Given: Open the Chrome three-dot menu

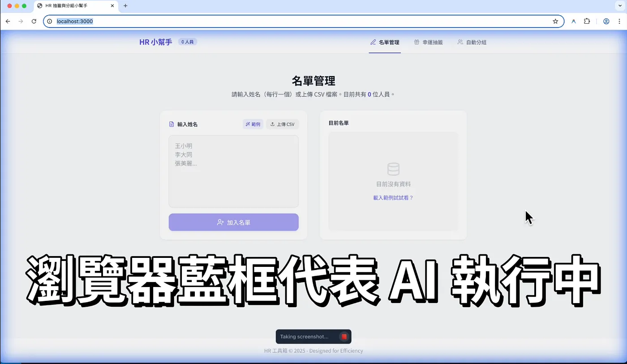Looking at the screenshot, I should 619,21.
